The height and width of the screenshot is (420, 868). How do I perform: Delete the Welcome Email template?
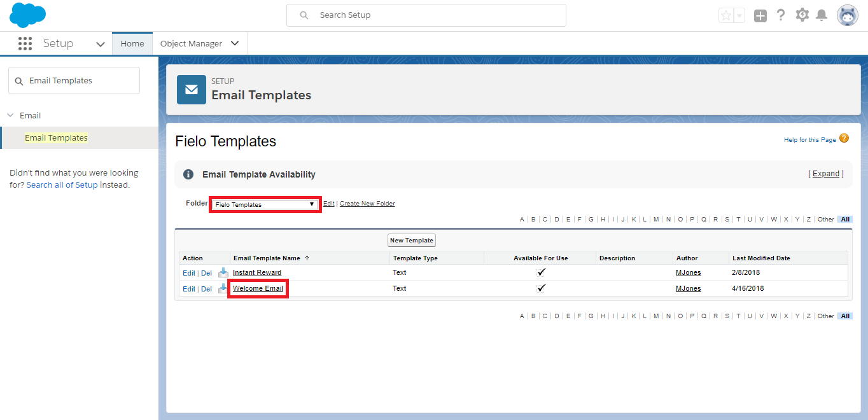[206, 289]
